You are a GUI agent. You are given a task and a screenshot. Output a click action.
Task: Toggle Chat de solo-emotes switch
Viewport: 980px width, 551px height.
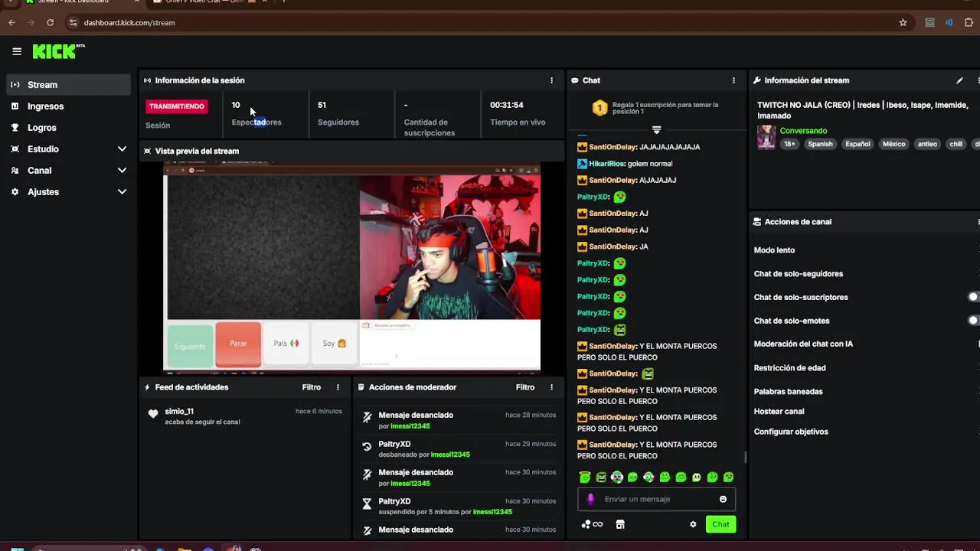click(x=974, y=321)
